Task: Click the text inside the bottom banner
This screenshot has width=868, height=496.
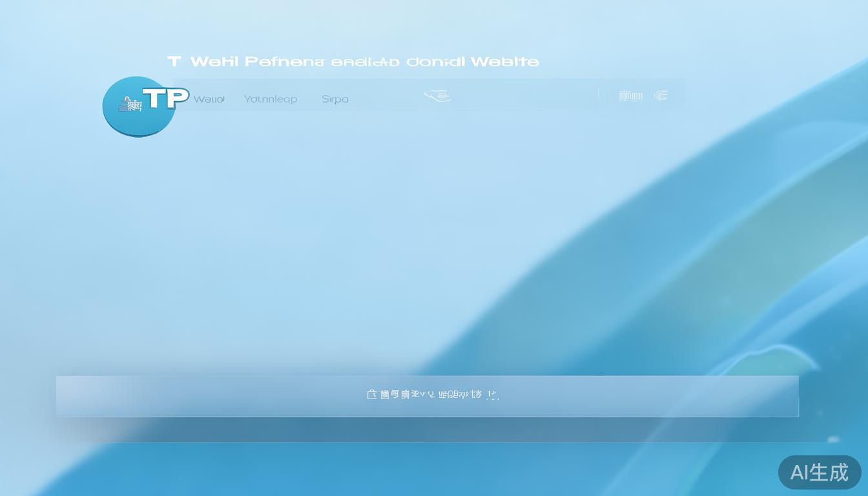Action: [x=433, y=394]
